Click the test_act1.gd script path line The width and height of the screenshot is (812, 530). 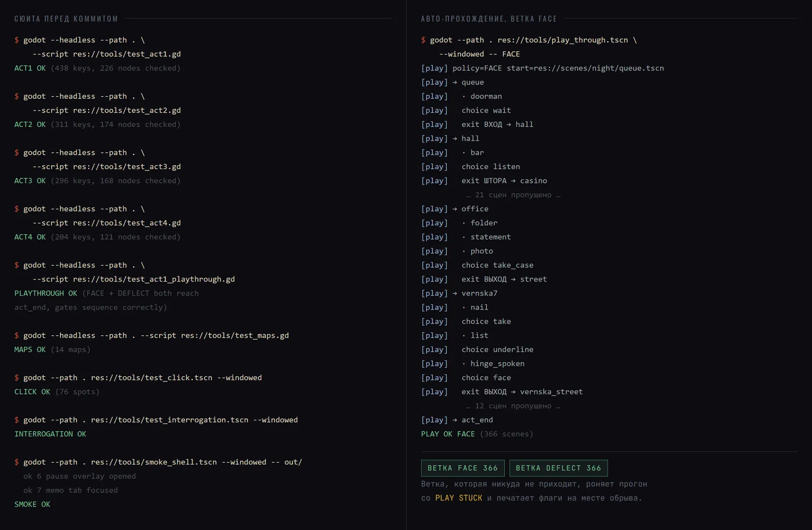pos(107,54)
